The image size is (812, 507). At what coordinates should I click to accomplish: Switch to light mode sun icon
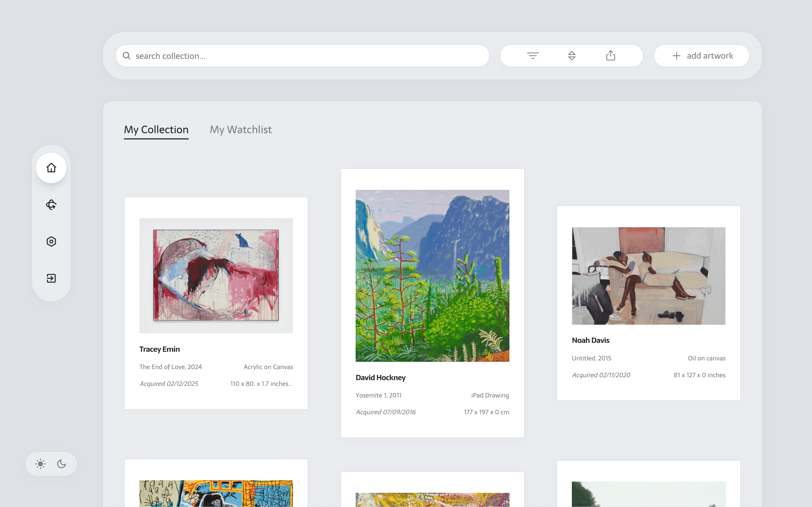pyautogui.click(x=40, y=464)
